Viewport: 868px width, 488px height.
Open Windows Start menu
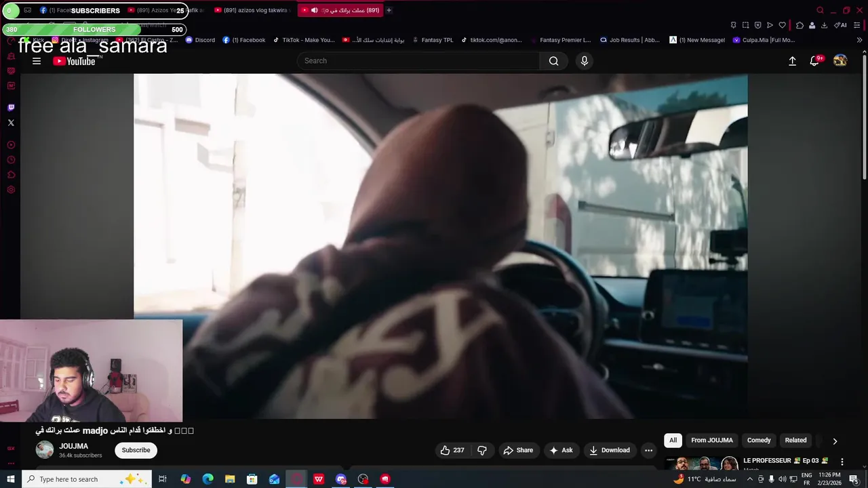pos(10,479)
